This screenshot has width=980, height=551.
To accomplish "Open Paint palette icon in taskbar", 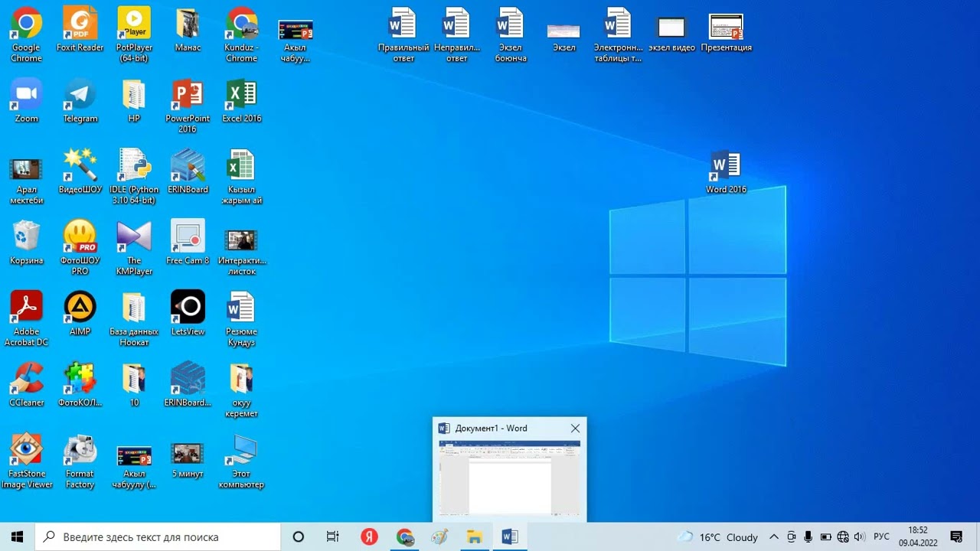I will click(439, 536).
